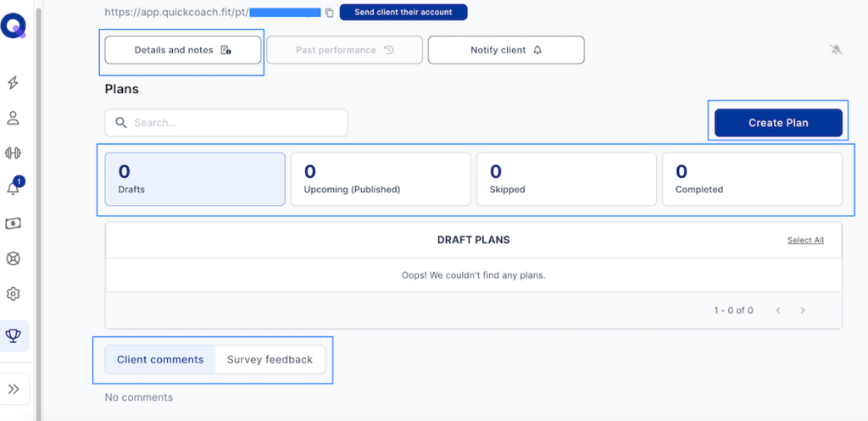Click the Select All link
868x421 pixels.
tap(805, 241)
